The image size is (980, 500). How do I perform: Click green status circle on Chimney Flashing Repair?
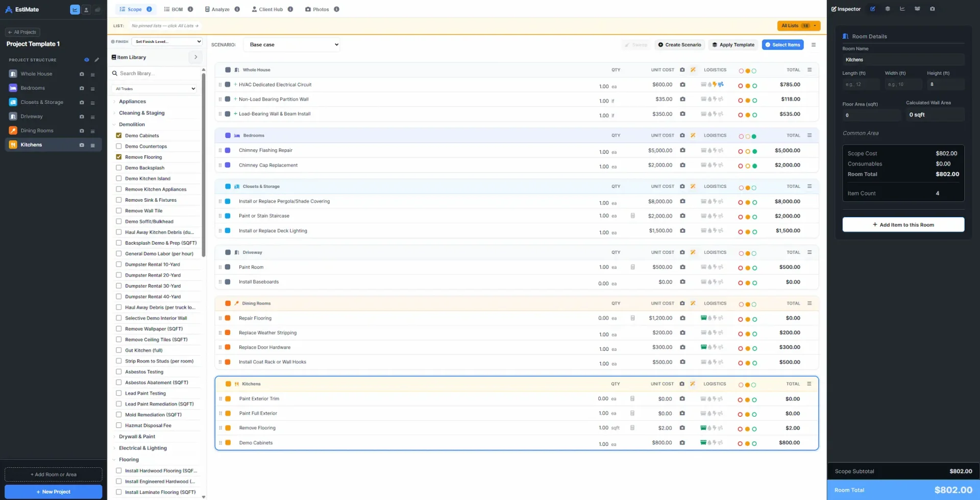coord(754,152)
